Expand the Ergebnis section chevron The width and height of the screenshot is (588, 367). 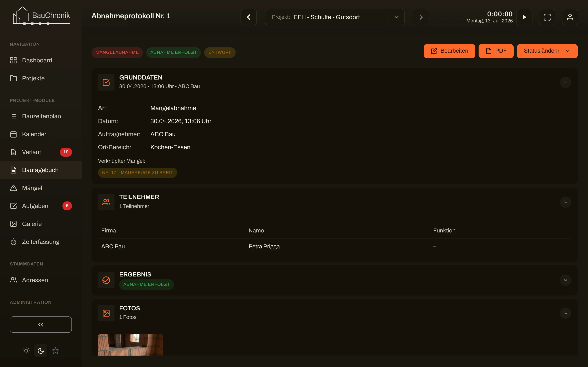(565, 280)
